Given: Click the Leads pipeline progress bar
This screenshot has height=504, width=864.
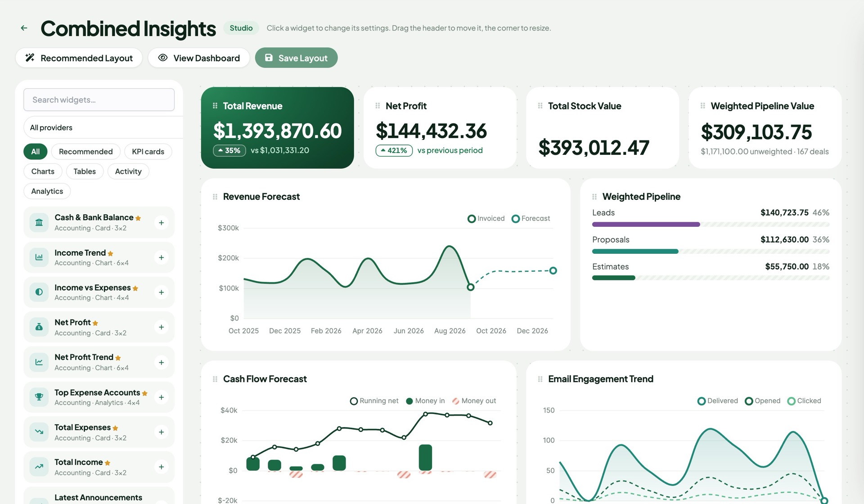Looking at the screenshot, I should click(711, 224).
